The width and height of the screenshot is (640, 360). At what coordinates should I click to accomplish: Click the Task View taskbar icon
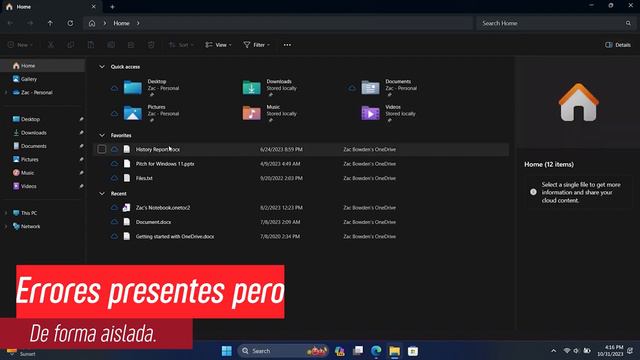pyautogui.click(x=358, y=351)
